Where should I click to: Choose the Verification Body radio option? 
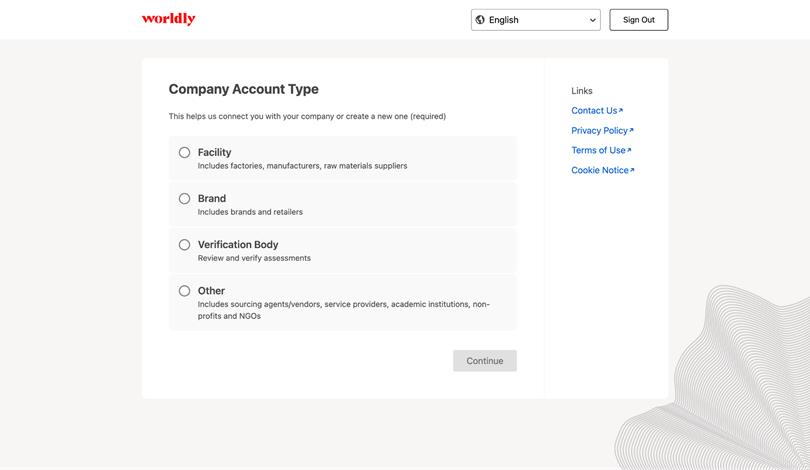point(184,245)
